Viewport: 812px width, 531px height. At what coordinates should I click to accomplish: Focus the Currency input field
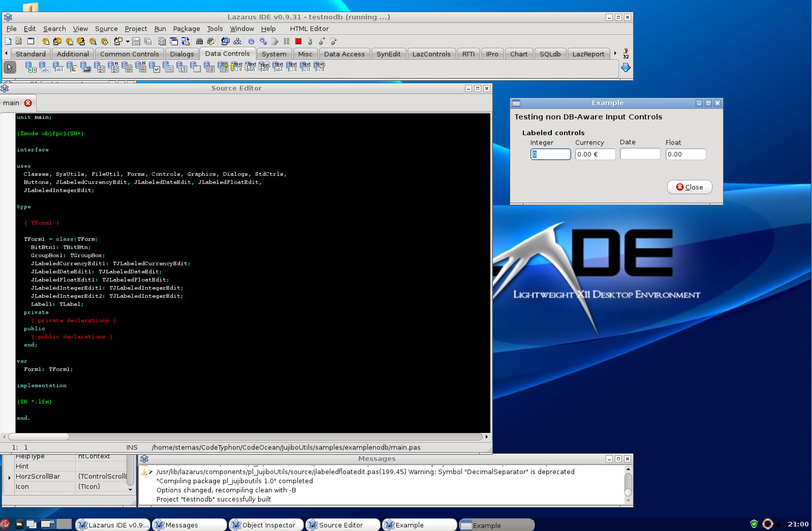[595, 154]
